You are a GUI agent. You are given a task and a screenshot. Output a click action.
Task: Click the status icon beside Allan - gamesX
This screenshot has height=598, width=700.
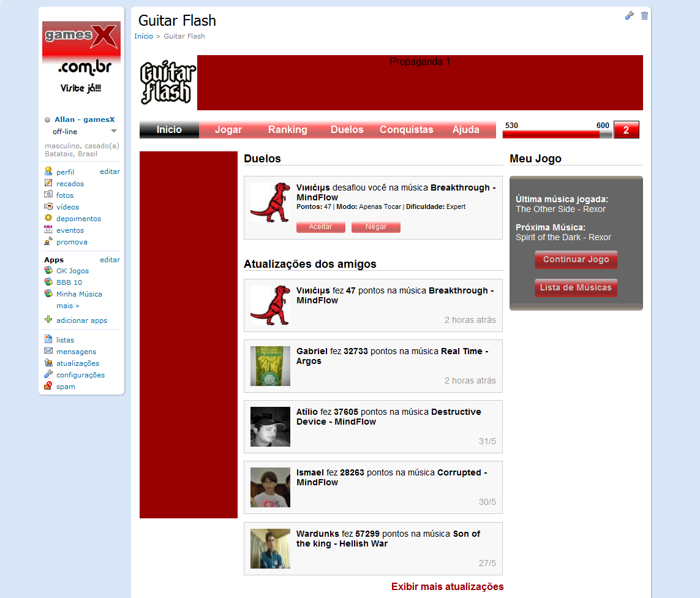(47, 119)
